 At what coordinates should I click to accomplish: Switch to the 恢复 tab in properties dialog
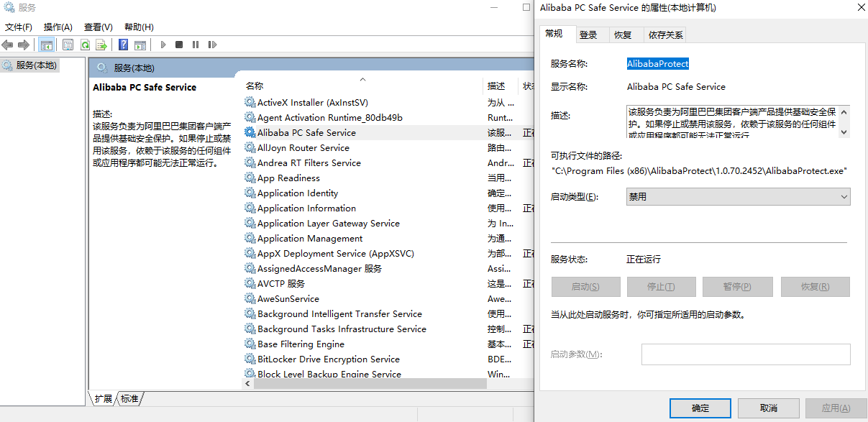[623, 35]
